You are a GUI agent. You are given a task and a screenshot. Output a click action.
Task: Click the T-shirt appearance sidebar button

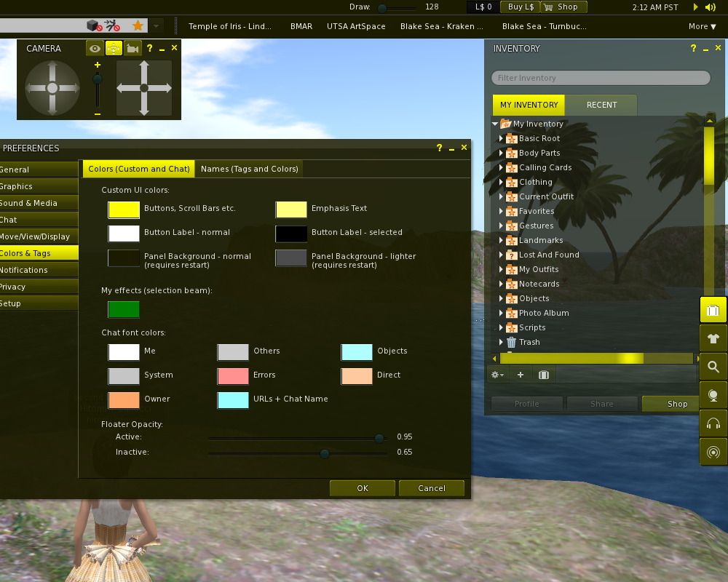point(713,338)
